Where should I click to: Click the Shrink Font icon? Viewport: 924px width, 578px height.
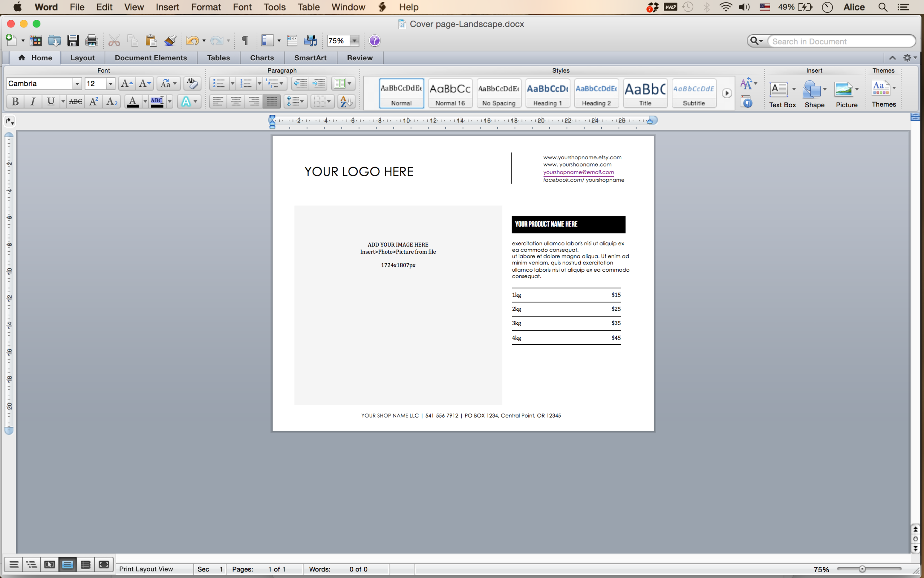[x=145, y=83]
